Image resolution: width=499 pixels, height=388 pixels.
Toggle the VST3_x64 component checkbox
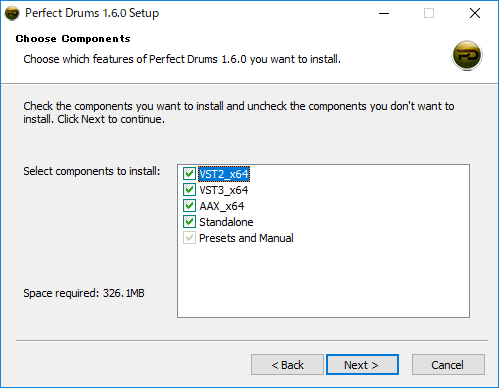pyautogui.click(x=189, y=190)
